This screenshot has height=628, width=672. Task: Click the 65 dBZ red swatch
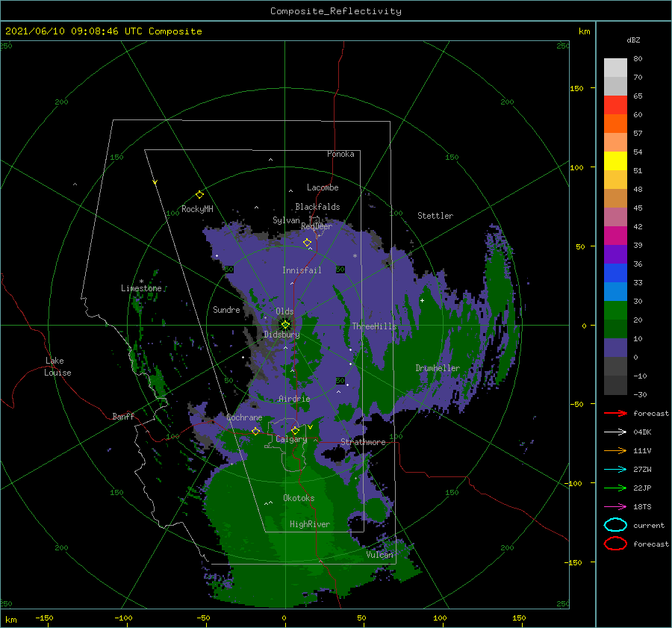tap(615, 105)
